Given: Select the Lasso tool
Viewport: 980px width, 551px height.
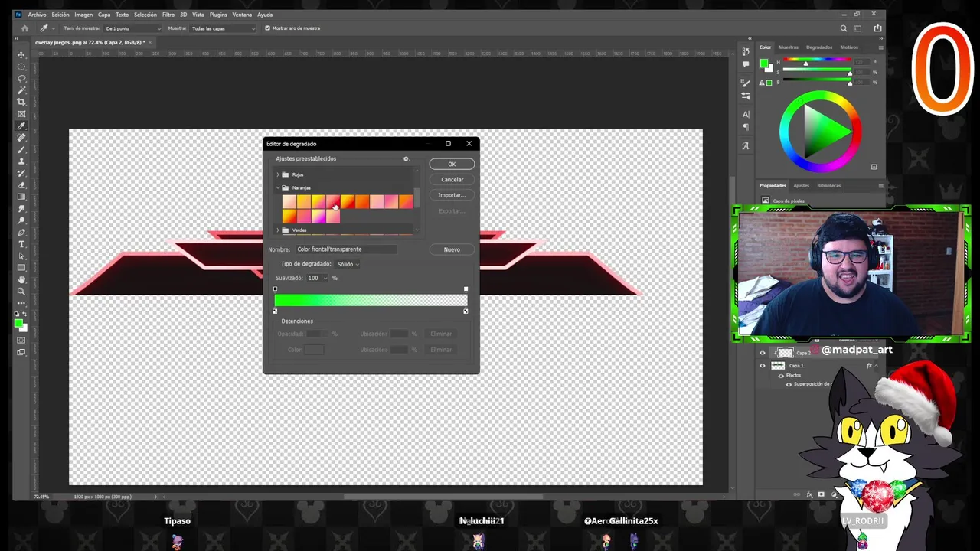Looking at the screenshot, I should pyautogui.click(x=21, y=78).
